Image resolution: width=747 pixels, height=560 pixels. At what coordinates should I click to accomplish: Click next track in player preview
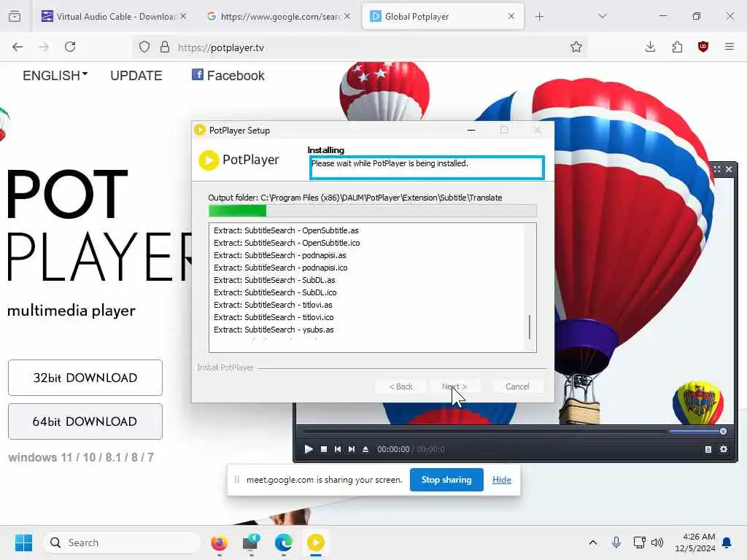coord(352,449)
